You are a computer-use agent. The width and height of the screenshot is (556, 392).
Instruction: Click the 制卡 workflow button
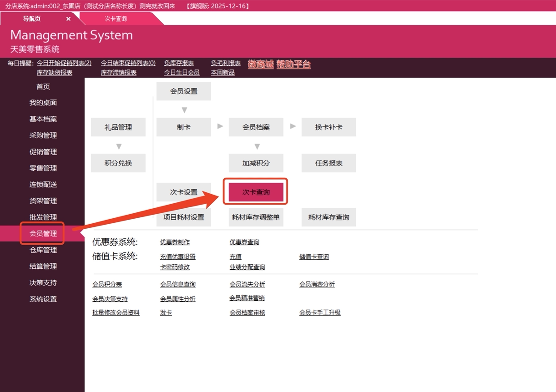tap(184, 127)
